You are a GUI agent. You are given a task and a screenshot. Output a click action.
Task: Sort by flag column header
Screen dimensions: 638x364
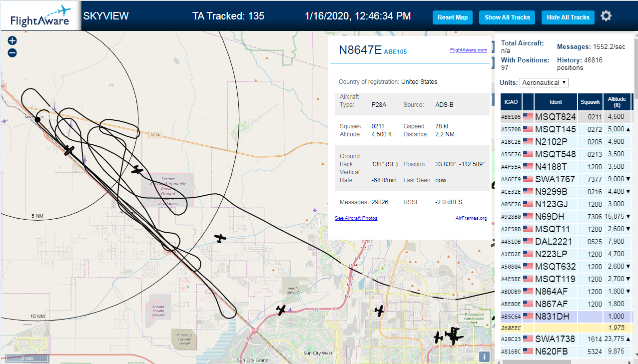(x=528, y=102)
